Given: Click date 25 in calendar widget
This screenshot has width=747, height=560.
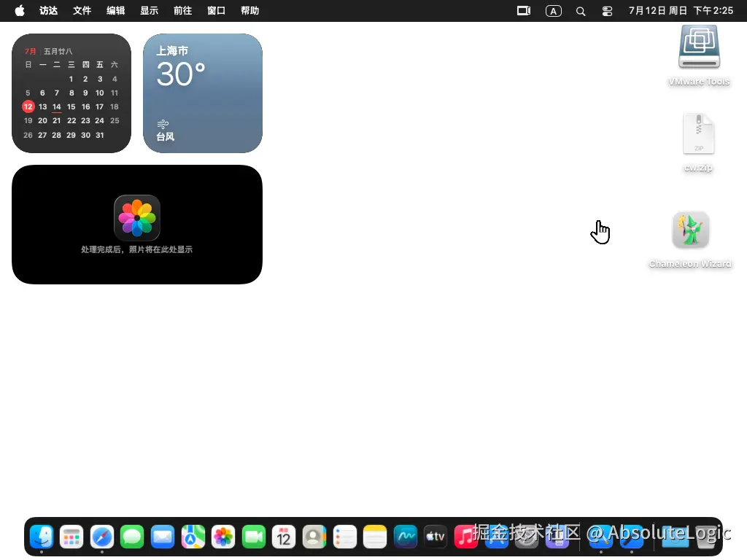Looking at the screenshot, I should [115, 120].
